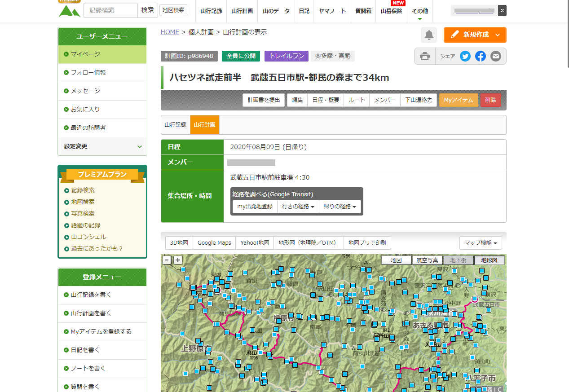The width and height of the screenshot is (569, 392).
Task: Click 日程・概要 button
Action: (x=326, y=100)
